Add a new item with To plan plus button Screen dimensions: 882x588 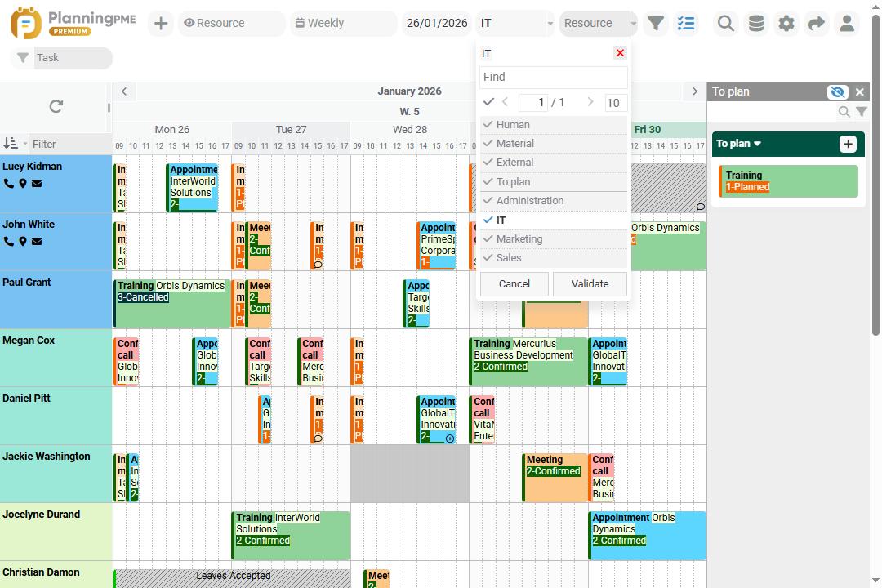(848, 144)
